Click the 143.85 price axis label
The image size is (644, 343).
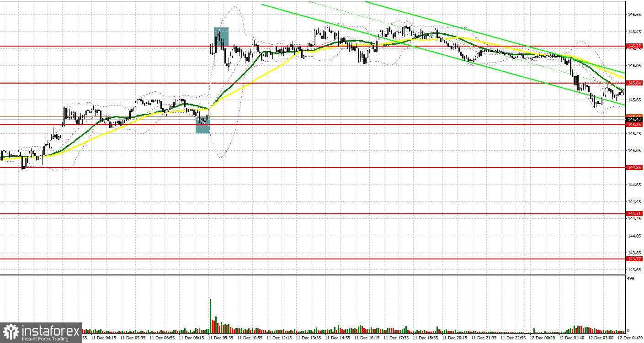(x=633, y=253)
